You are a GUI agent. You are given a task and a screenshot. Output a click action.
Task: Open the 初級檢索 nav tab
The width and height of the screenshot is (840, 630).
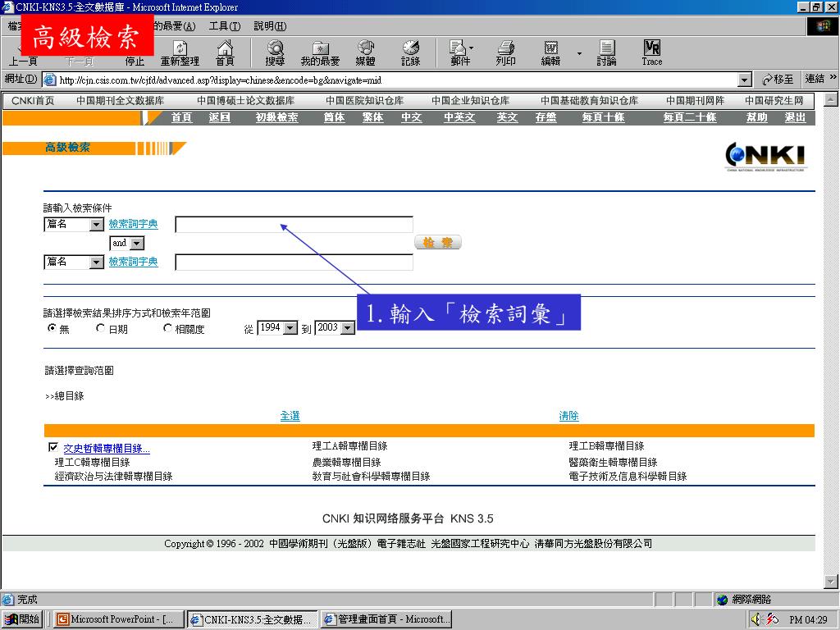277,117
